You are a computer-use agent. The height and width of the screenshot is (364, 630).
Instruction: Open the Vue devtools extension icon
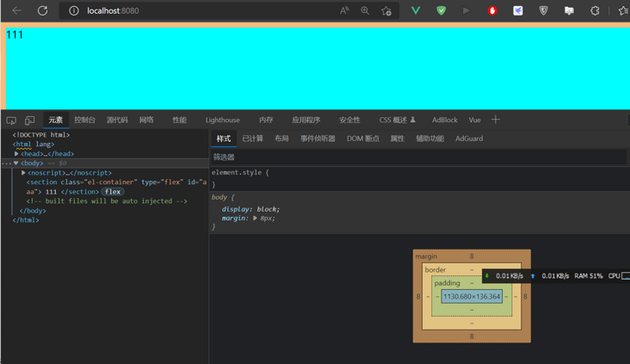tap(416, 10)
